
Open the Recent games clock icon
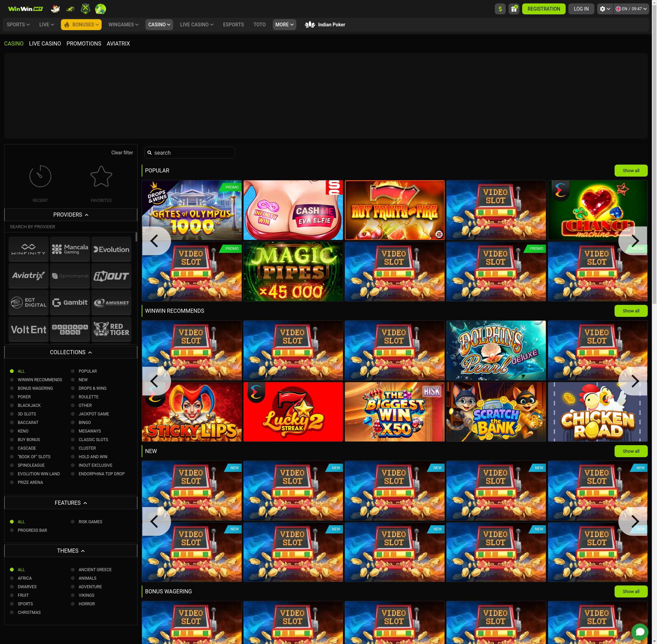[x=40, y=177]
